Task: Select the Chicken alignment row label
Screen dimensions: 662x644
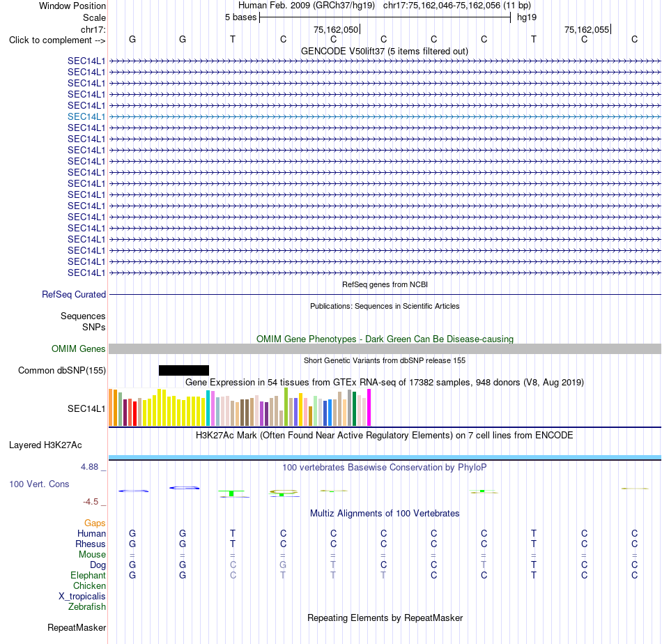Action: [89, 585]
